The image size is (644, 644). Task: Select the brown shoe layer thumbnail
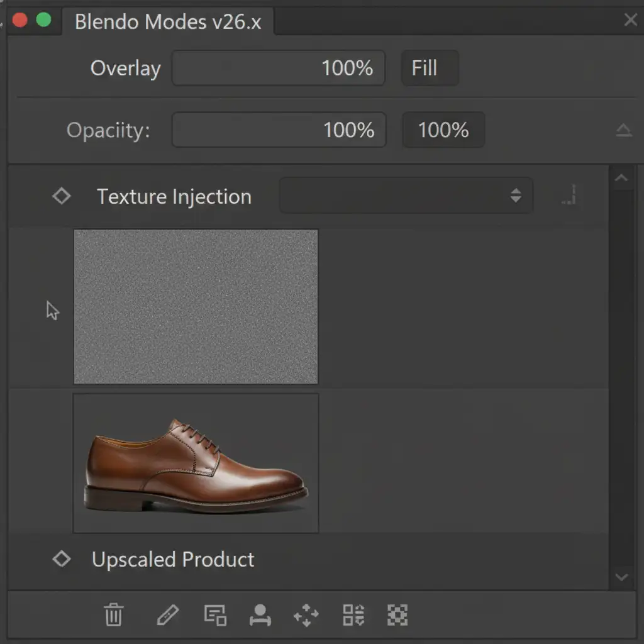196,464
